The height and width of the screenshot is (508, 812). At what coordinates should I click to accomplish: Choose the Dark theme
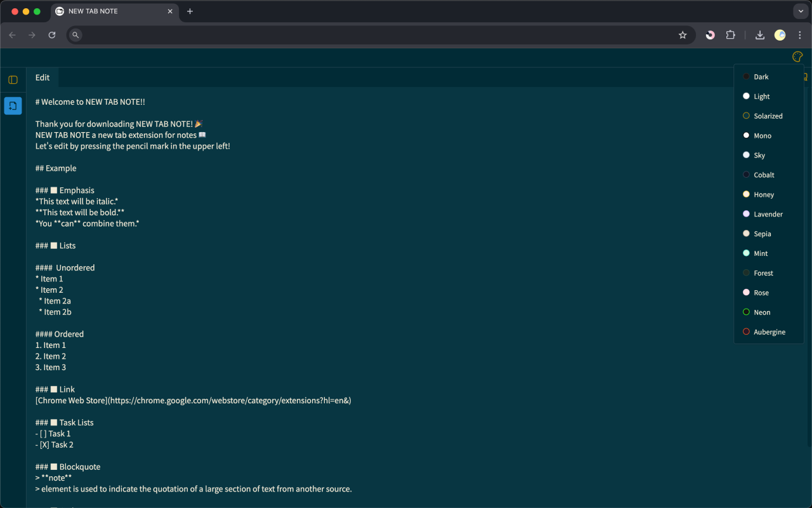(x=769, y=77)
